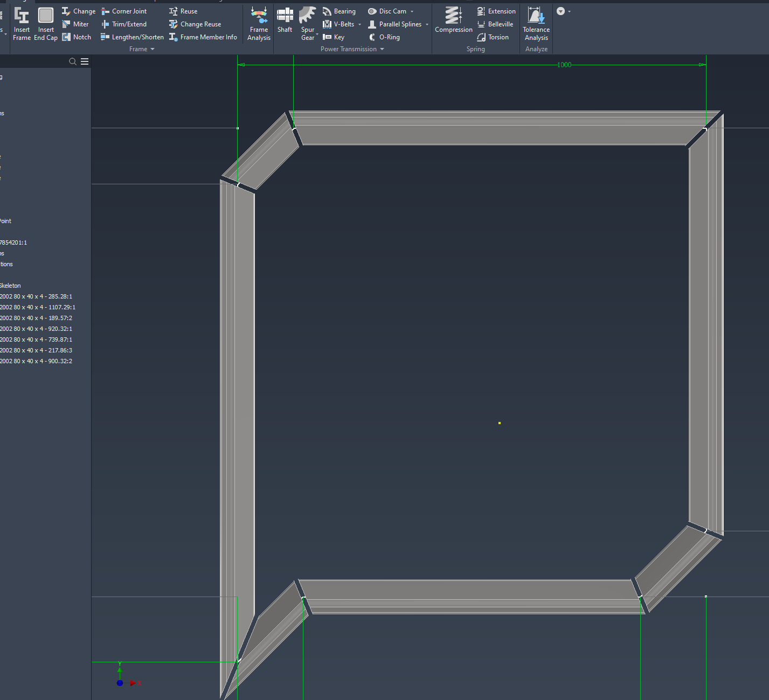Open the Notch tool

pos(77,37)
